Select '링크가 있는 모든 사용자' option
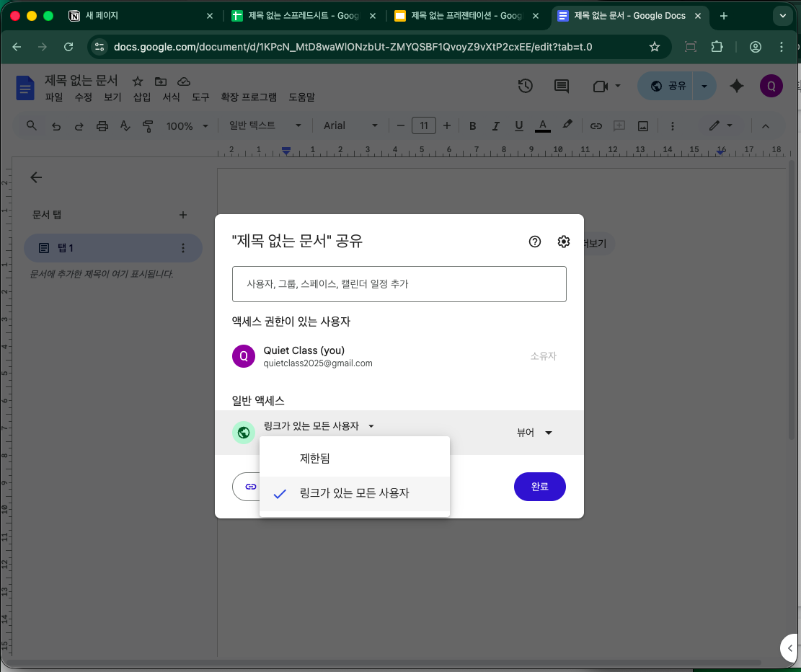801x672 pixels. pos(354,494)
